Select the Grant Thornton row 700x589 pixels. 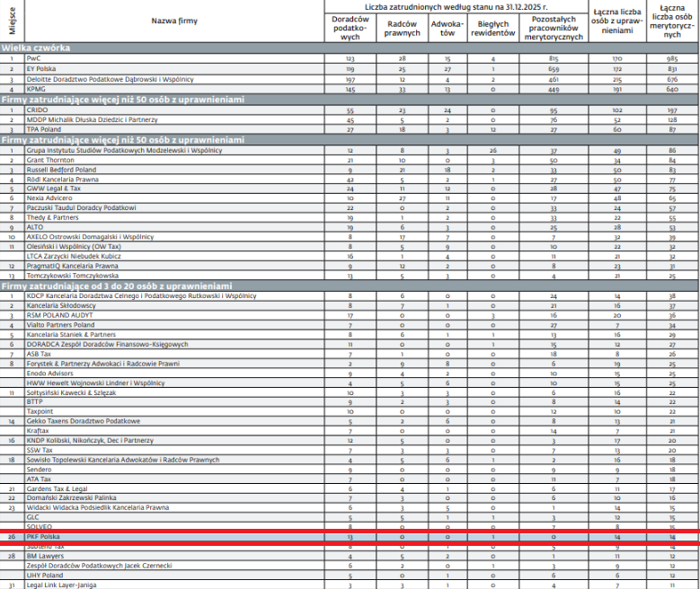tap(53, 160)
